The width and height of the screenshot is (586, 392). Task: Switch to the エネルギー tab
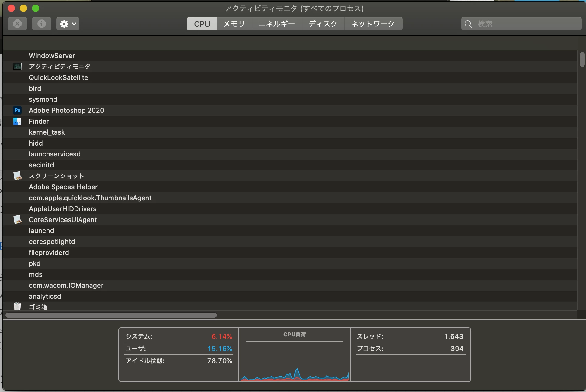click(x=276, y=24)
